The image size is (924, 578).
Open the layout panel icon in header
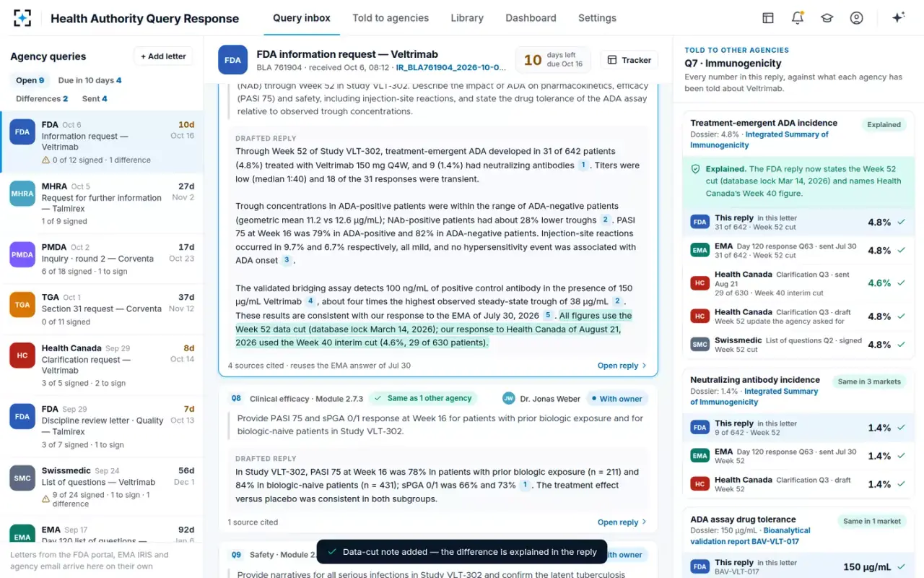click(x=768, y=18)
